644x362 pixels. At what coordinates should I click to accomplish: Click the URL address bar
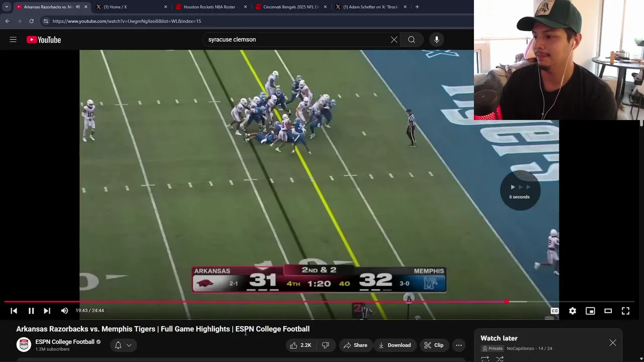257,21
